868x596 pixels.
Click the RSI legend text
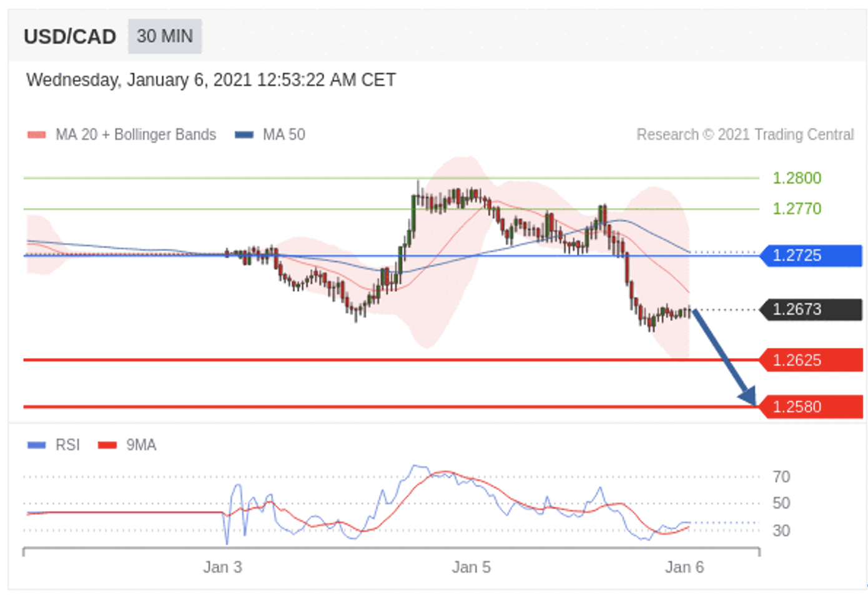pos(67,445)
